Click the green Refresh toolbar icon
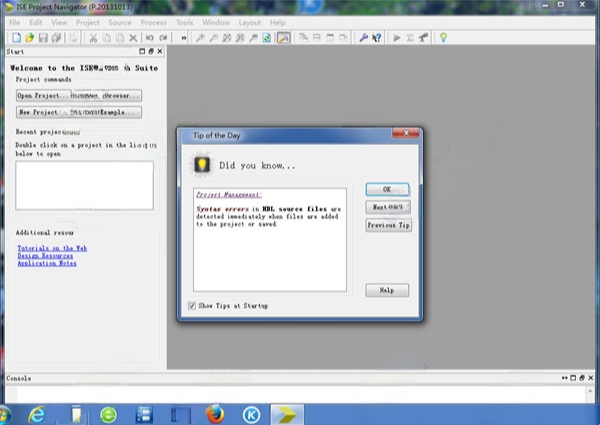This screenshot has height=425, width=600. [x=267, y=37]
